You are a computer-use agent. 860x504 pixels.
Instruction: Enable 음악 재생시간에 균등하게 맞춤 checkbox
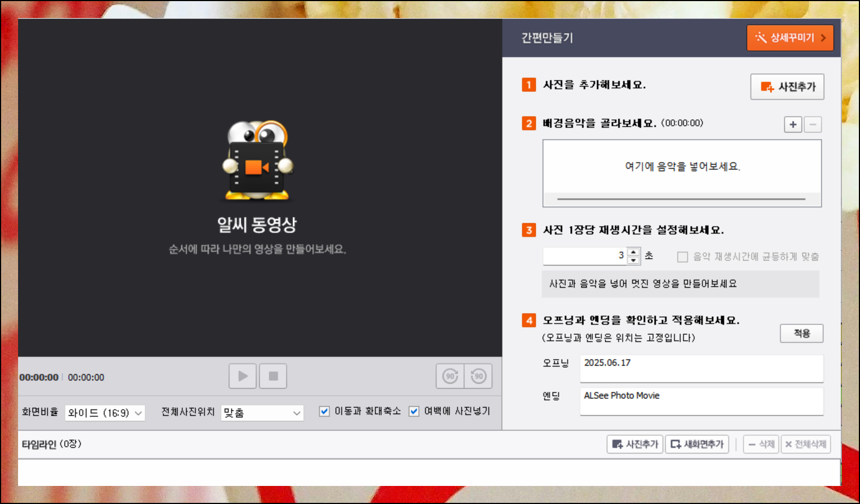click(x=683, y=257)
